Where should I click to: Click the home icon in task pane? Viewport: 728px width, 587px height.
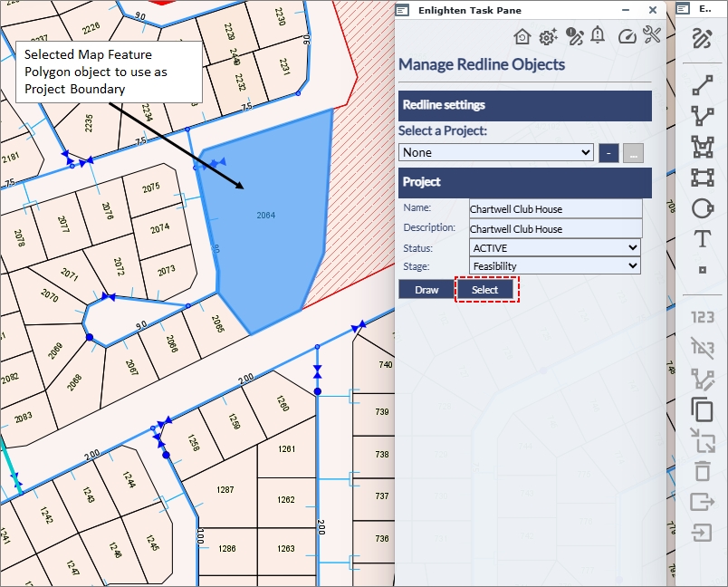click(522, 37)
